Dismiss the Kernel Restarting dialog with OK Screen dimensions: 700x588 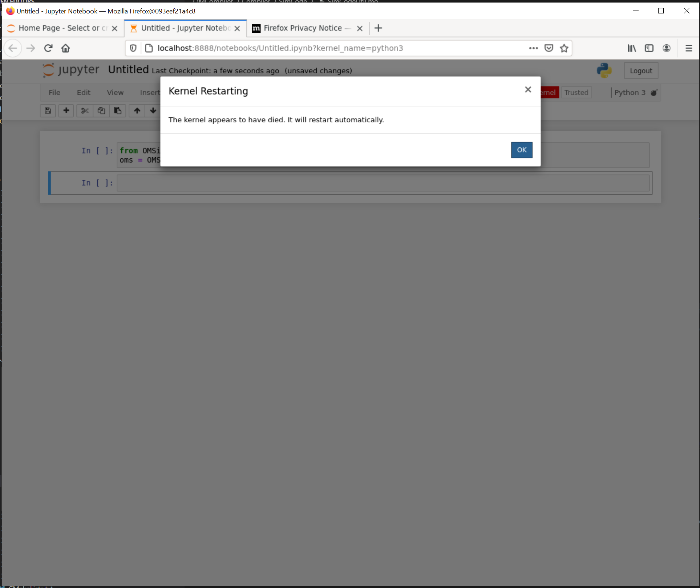coord(521,150)
